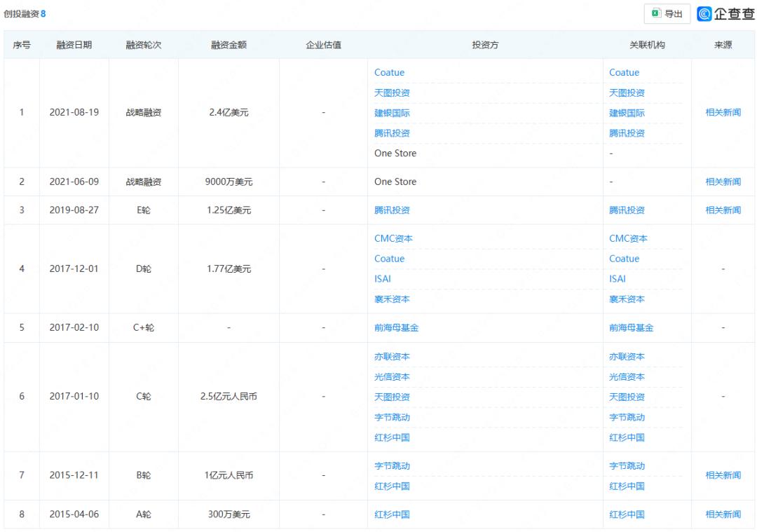Click the 企查查 logo icon
This screenshot has width=757, height=532.
pos(704,14)
